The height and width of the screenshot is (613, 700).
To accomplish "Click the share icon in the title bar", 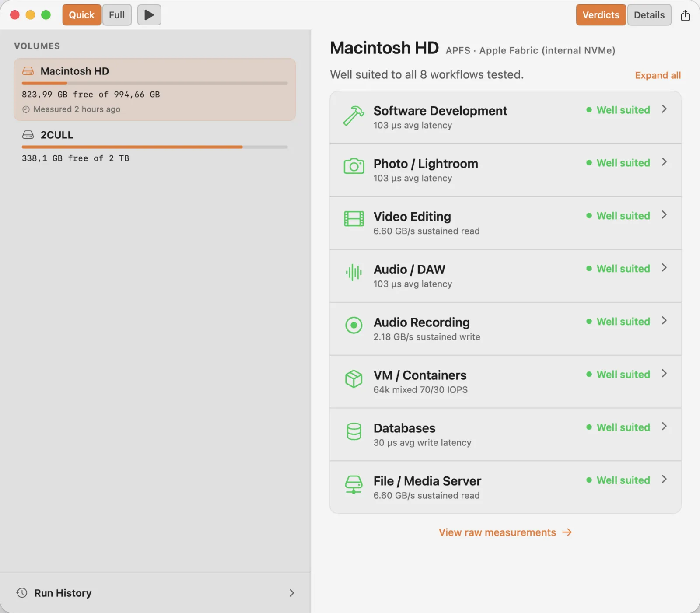I will (x=685, y=15).
